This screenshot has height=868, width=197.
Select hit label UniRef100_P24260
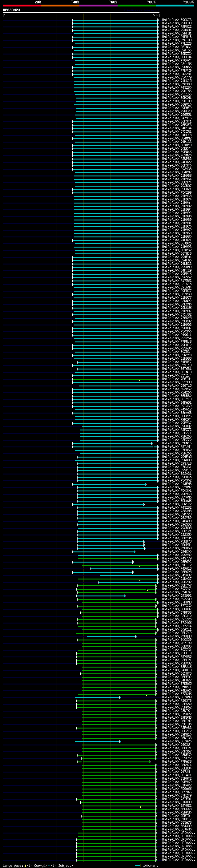coord(177,392)
